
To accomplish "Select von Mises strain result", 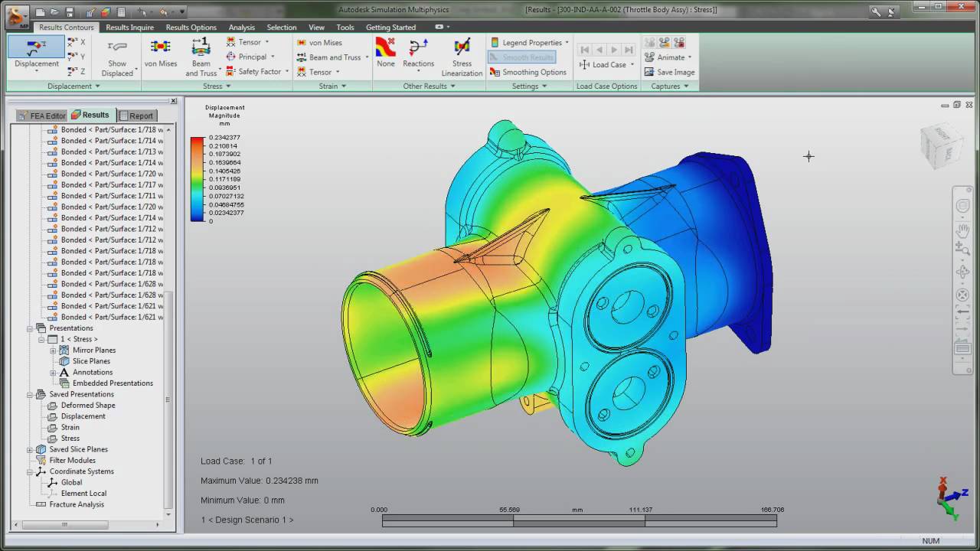I will tap(320, 43).
